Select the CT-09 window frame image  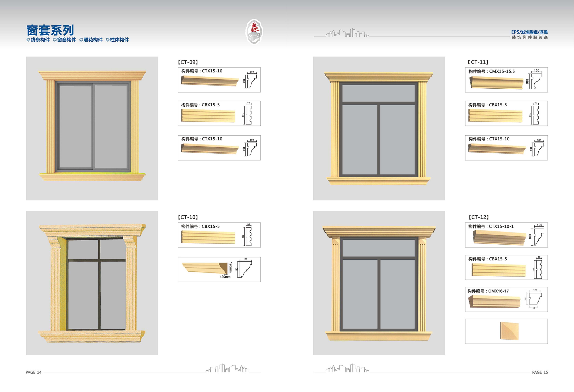tap(92, 128)
